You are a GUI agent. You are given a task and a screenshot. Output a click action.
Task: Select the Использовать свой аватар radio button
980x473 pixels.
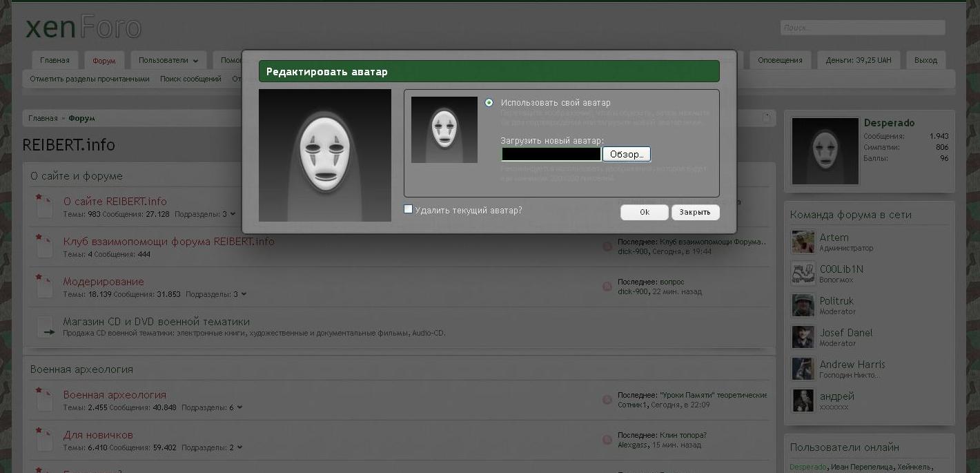489,103
